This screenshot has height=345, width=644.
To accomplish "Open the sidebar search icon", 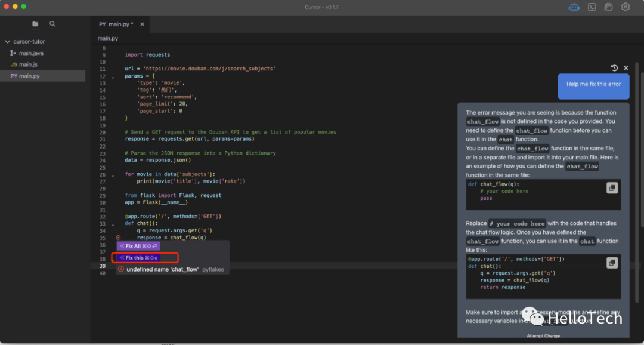I will [52, 24].
